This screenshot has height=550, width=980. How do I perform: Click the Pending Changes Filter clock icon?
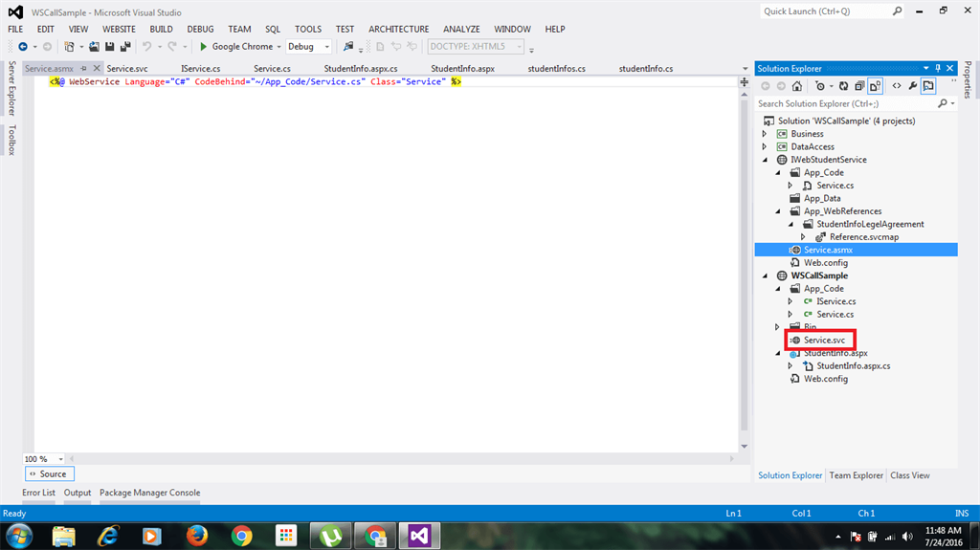[x=820, y=86]
